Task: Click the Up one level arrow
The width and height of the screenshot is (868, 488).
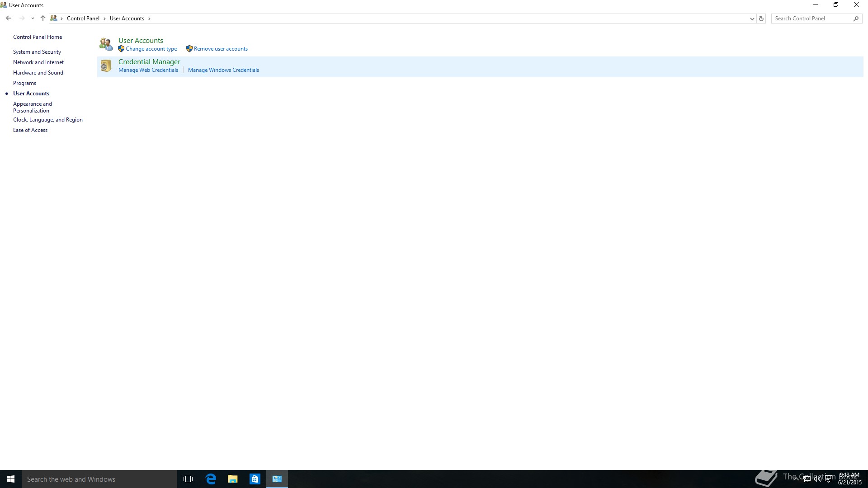Action: point(43,19)
